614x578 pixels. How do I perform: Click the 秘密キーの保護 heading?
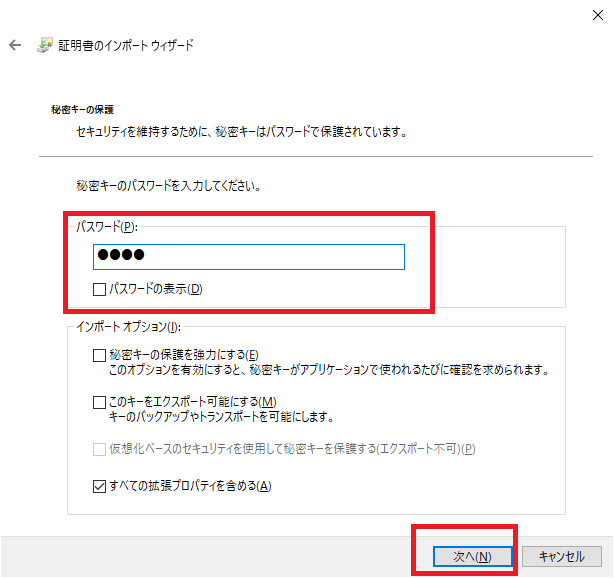[83, 110]
